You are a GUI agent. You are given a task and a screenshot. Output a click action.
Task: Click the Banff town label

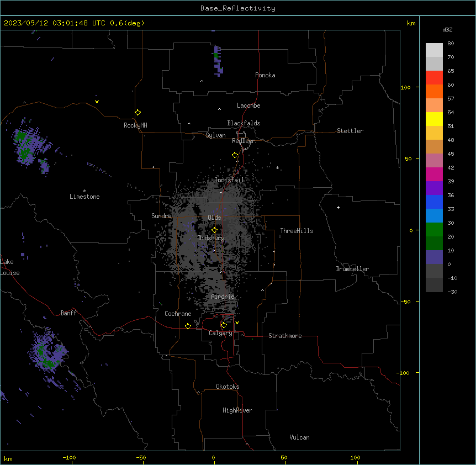(x=68, y=313)
